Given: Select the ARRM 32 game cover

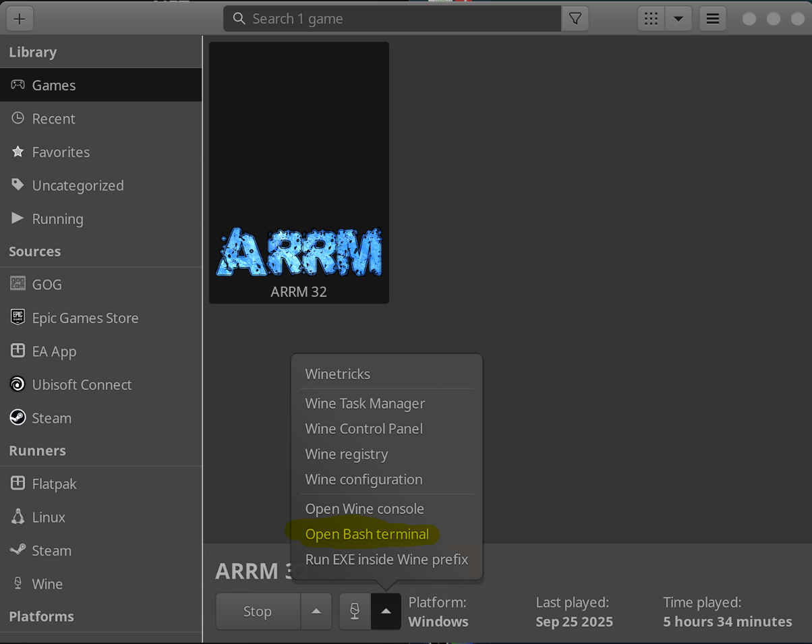Looking at the screenshot, I should pos(299,172).
